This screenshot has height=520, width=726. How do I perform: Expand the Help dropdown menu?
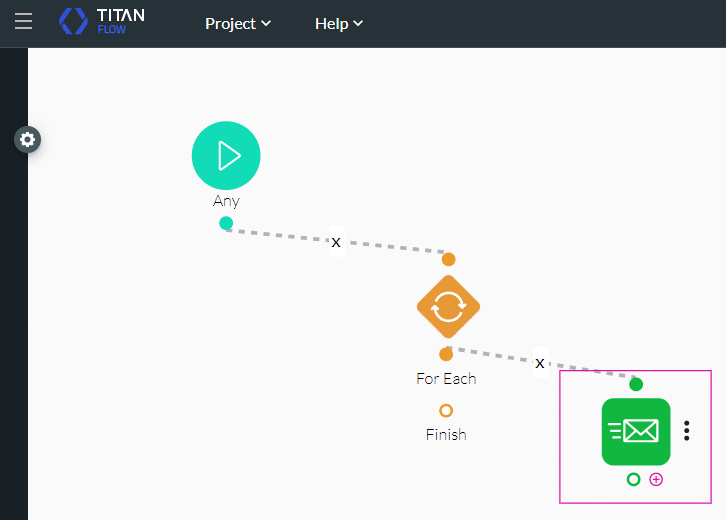(339, 23)
